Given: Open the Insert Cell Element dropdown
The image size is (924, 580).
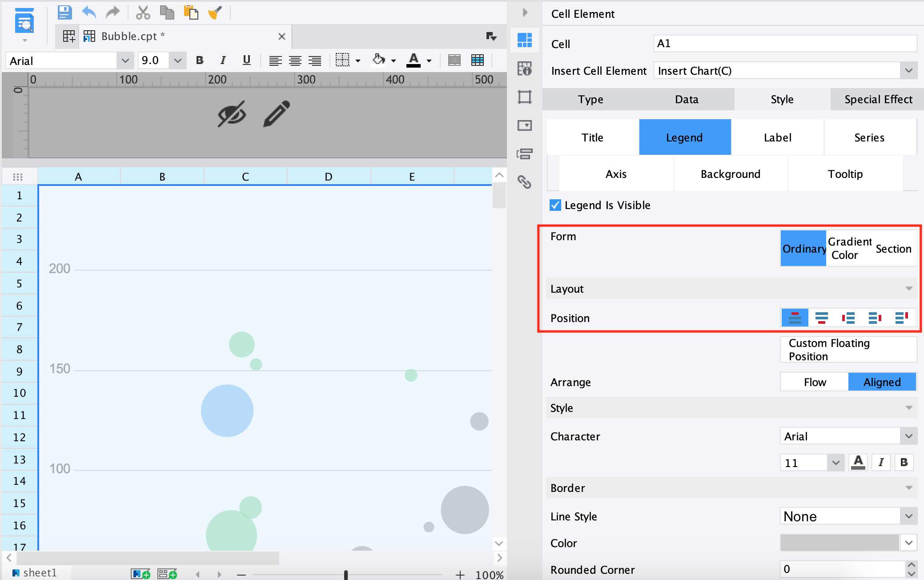Looking at the screenshot, I should [x=908, y=71].
